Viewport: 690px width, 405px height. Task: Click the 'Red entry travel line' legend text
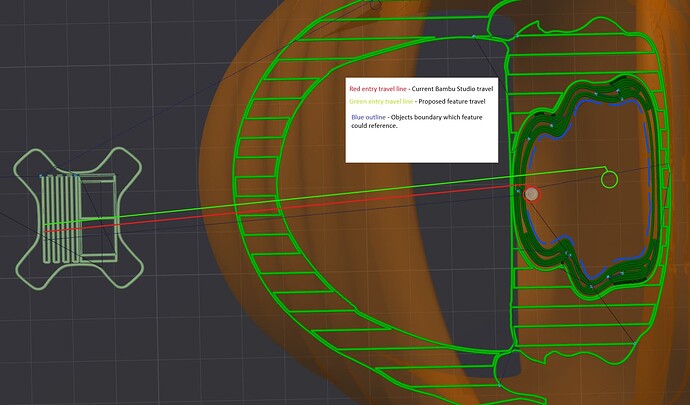tap(378, 89)
